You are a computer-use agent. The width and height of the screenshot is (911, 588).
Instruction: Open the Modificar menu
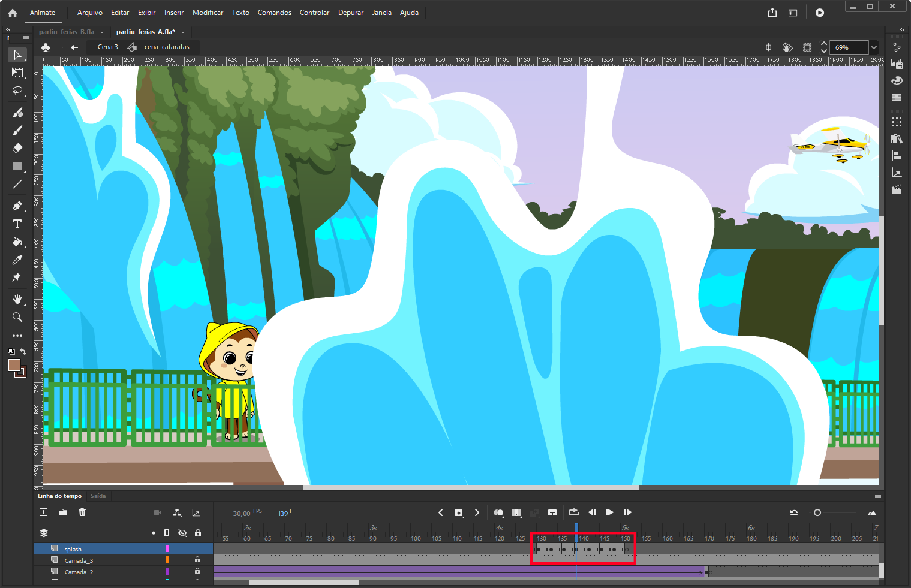click(x=208, y=13)
